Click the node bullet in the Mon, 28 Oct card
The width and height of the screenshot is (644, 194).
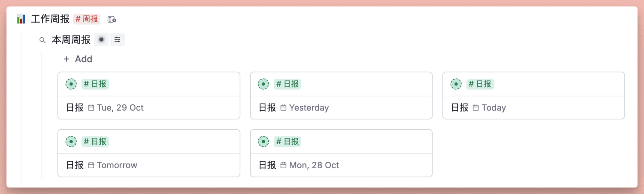click(x=263, y=142)
